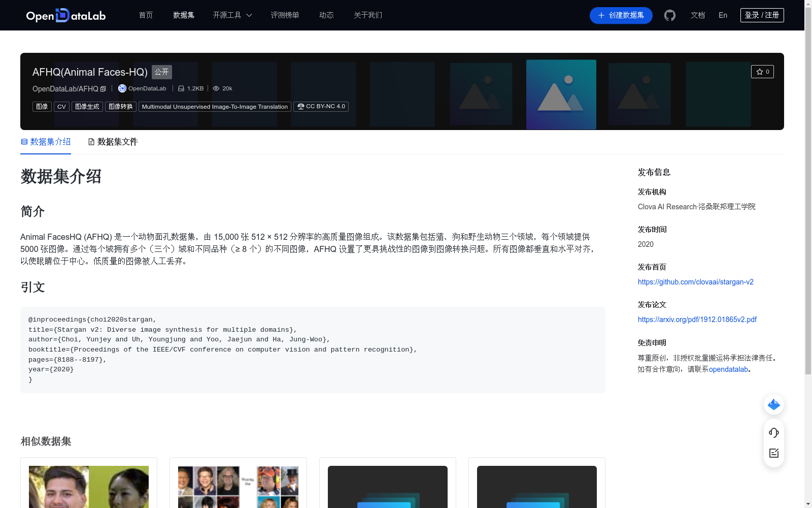Click the CC BY-NC 4.0 license badge
The width and height of the screenshot is (812, 508).
[321, 107]
